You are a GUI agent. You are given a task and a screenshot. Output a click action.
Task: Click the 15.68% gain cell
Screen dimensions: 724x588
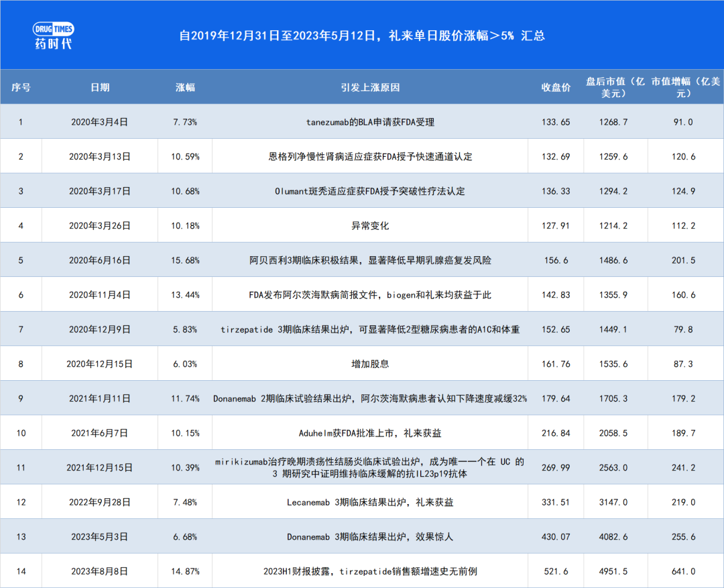(x=185, y=260)
